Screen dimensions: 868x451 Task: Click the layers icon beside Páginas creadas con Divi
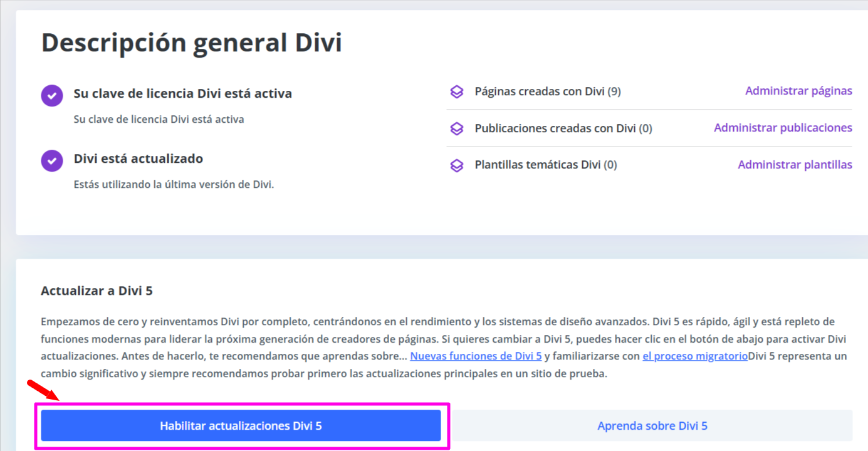tap(457, 92)
